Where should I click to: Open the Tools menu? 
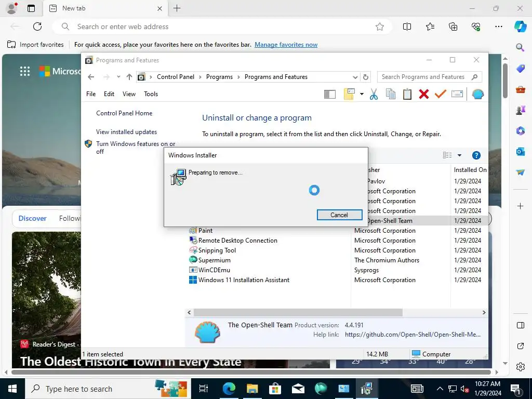[x=151, y=94]
